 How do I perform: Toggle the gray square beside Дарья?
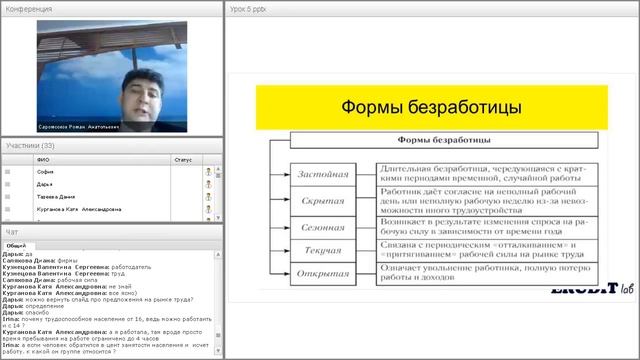coord(7,184)
